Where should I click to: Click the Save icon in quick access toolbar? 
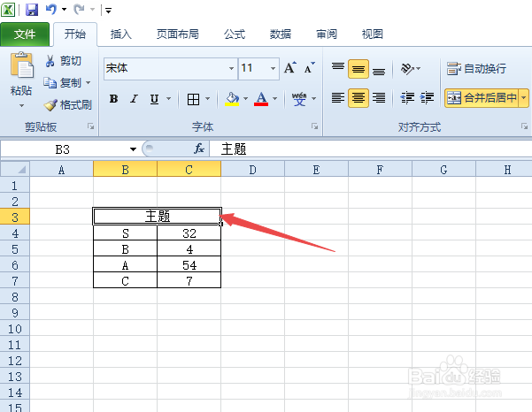(32, 10)
